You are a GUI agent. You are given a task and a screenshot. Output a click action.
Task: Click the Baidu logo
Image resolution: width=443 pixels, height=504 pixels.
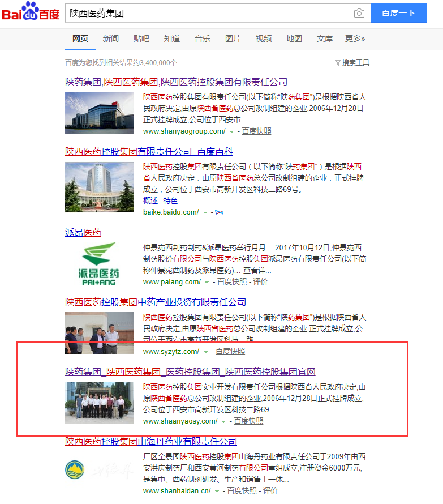click(31, 12)
